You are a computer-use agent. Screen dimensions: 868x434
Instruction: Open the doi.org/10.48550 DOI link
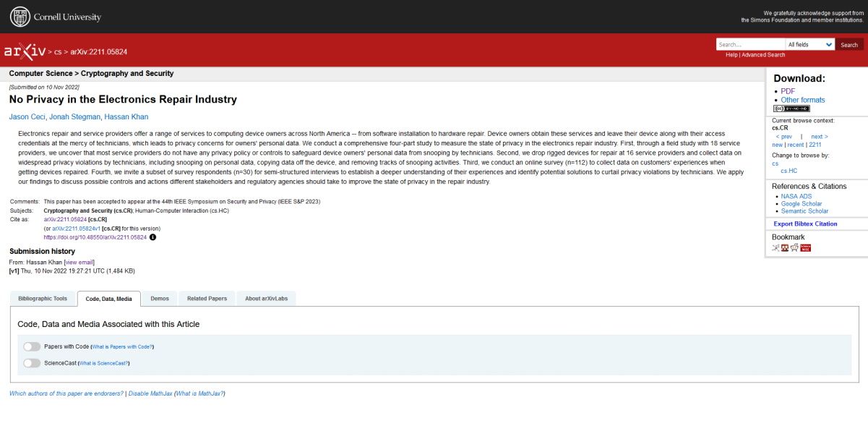coord(95,237)
